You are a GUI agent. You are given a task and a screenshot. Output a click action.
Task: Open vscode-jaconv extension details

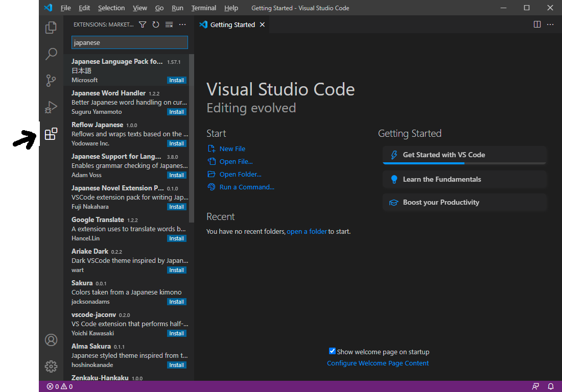[x=126, y=323]
